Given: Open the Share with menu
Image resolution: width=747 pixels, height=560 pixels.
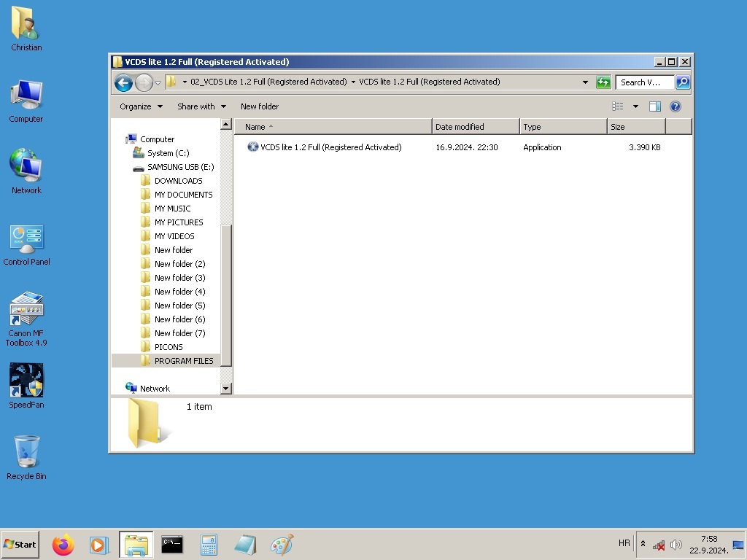Looking at the screenshot, I should (201, 106).
